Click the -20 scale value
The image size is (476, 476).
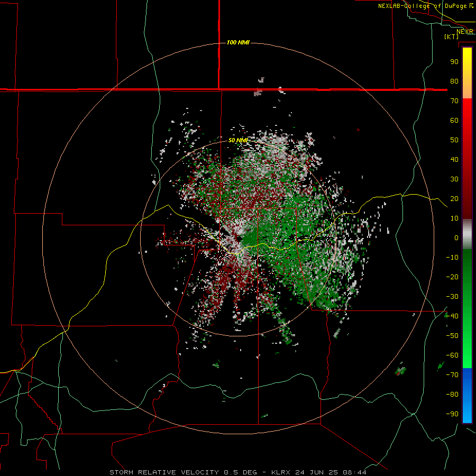click(452, 277)
